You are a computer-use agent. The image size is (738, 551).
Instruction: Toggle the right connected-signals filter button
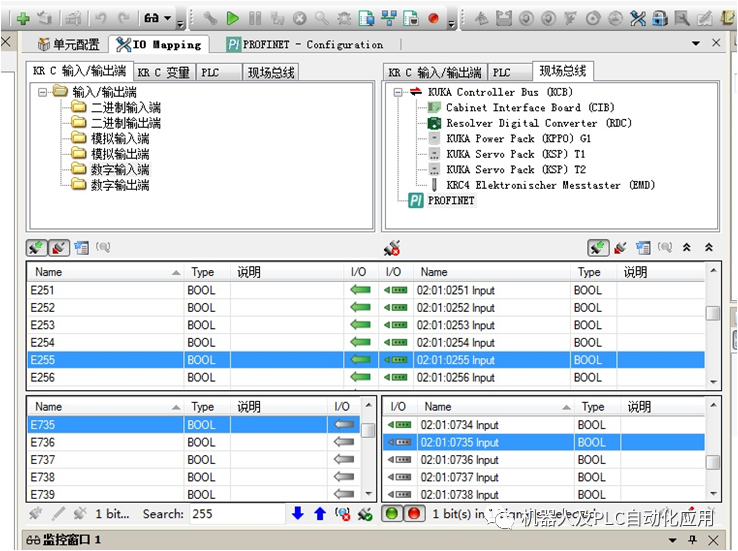pos(598,247)
